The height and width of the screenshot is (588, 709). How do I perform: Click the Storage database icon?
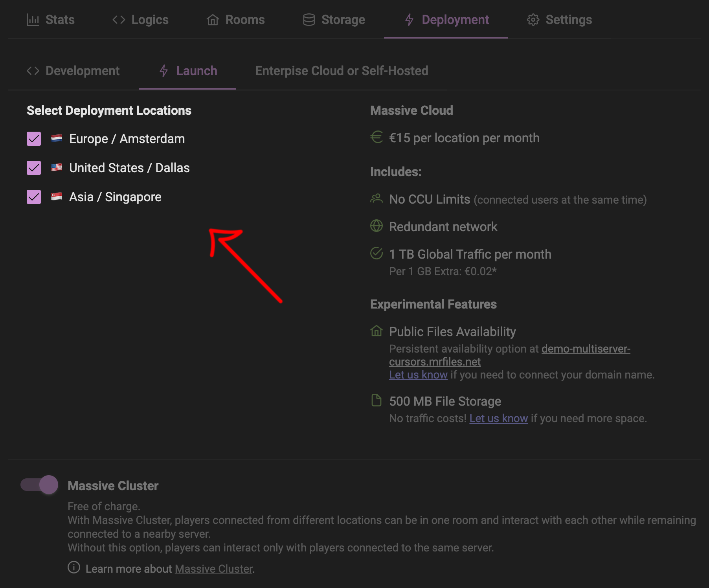(x=309, y=20)
